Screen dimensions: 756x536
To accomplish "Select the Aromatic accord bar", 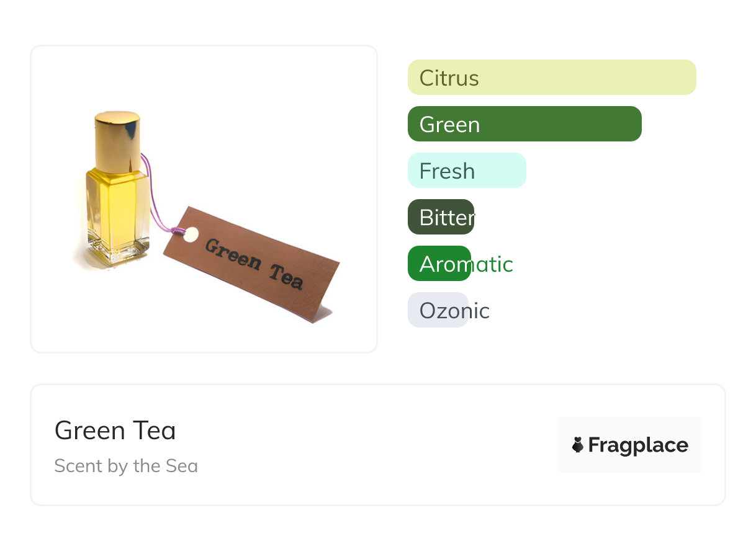I will [x=439, y=264].
